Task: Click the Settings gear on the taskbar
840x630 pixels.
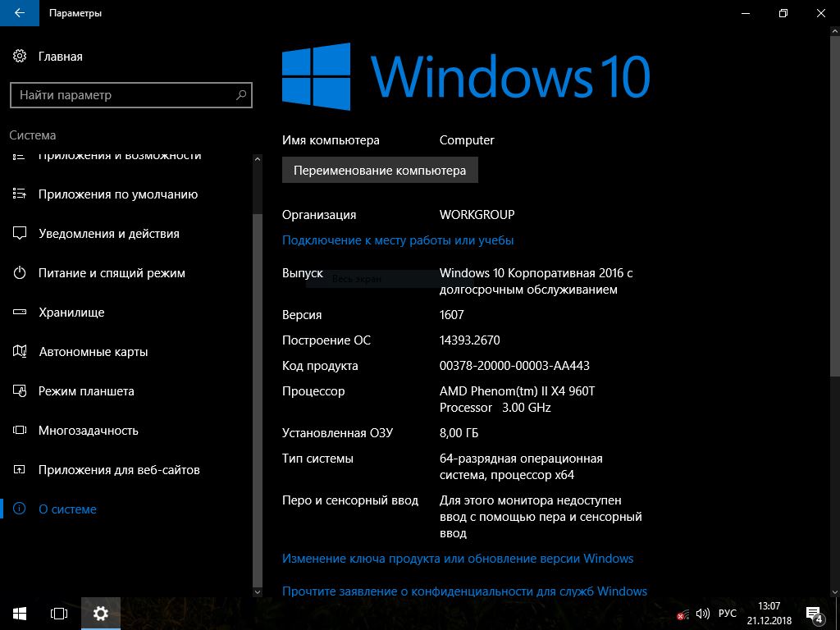Action: coord(101,614)
